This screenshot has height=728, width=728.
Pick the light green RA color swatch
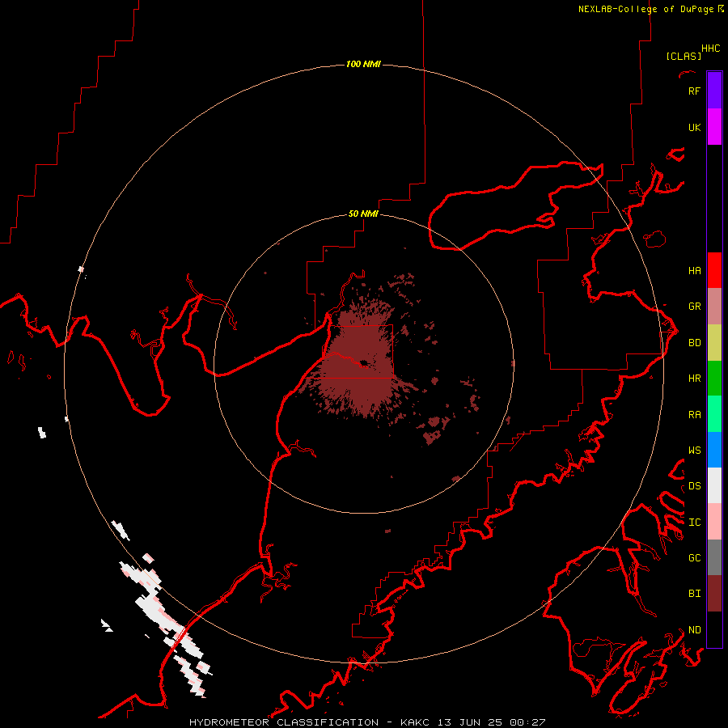tap(714, 414)
